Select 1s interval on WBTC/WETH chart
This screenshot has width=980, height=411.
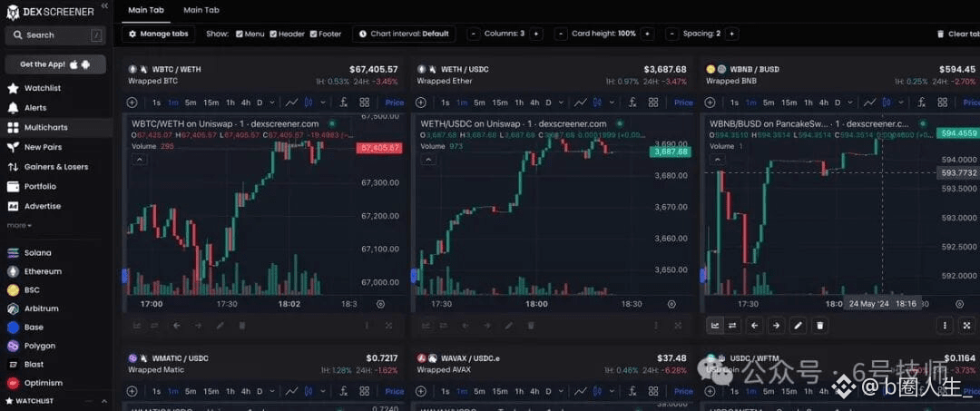point(156,103)
